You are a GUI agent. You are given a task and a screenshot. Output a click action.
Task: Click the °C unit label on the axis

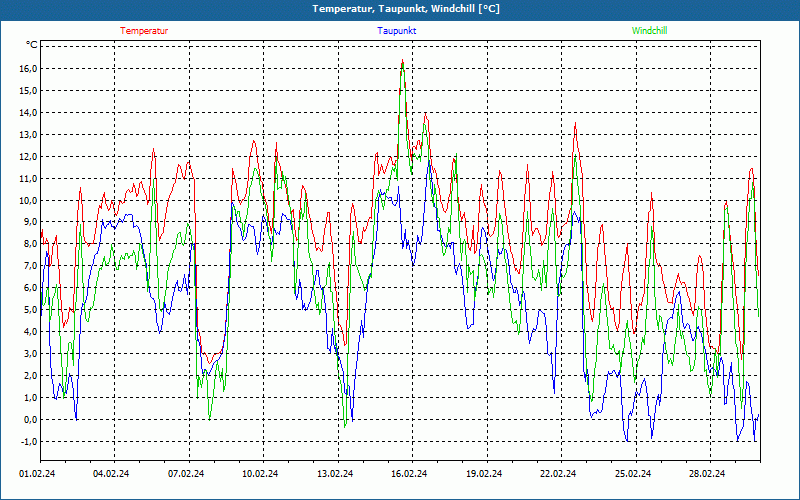pyautogui.click(x=32, y=45)
